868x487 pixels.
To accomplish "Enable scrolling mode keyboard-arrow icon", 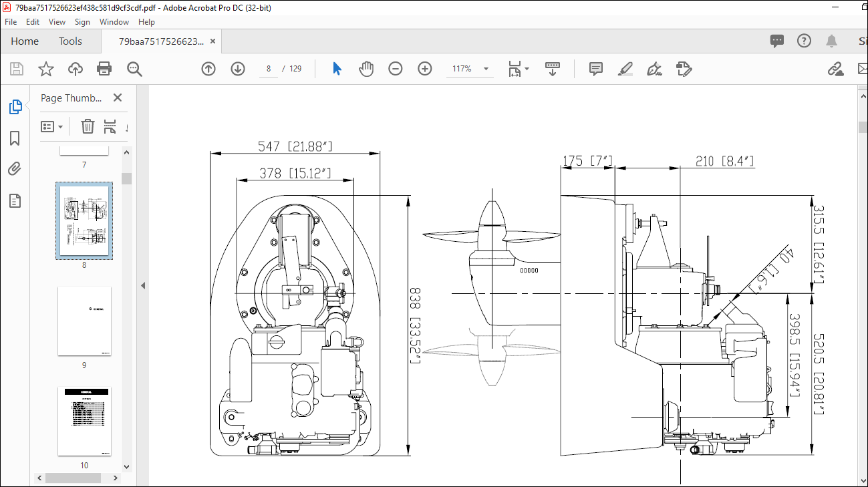I will (x=553, y=69).
